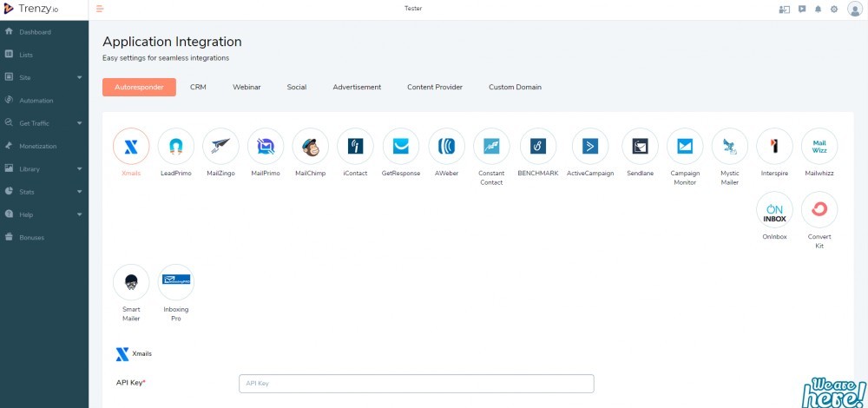
Task: Choose the ActiveCampaign icon
Action: (x=590, y=146)
